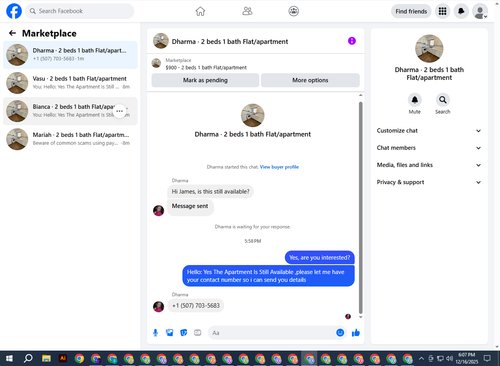The height and width of the screenshot is (366, 500).
Task: Click Dharma's avatar beside the phone number message
Action: point(158,306)
